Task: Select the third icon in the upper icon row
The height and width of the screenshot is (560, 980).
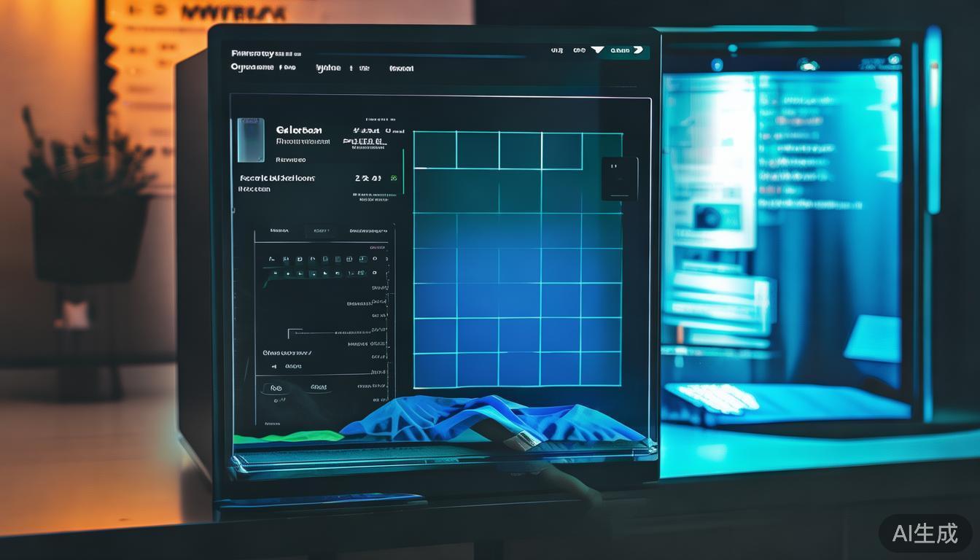Action: click(298, 259)
